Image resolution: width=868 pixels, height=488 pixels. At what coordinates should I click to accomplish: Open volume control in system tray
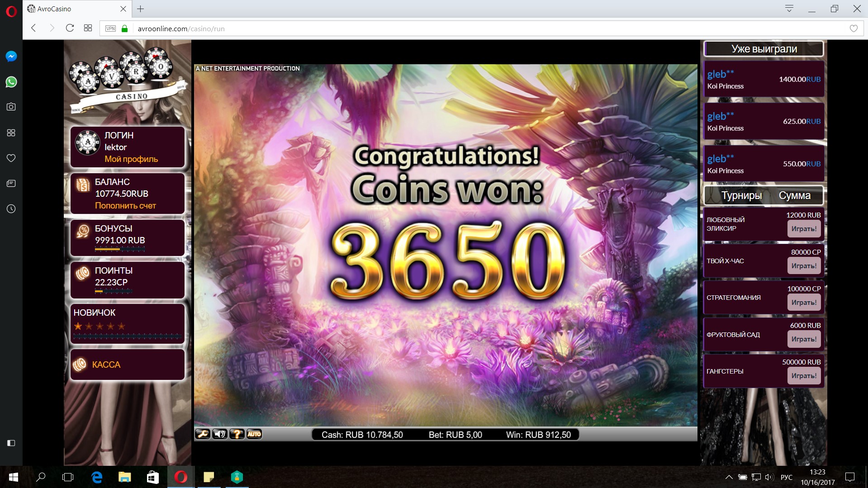pos(769,477)
